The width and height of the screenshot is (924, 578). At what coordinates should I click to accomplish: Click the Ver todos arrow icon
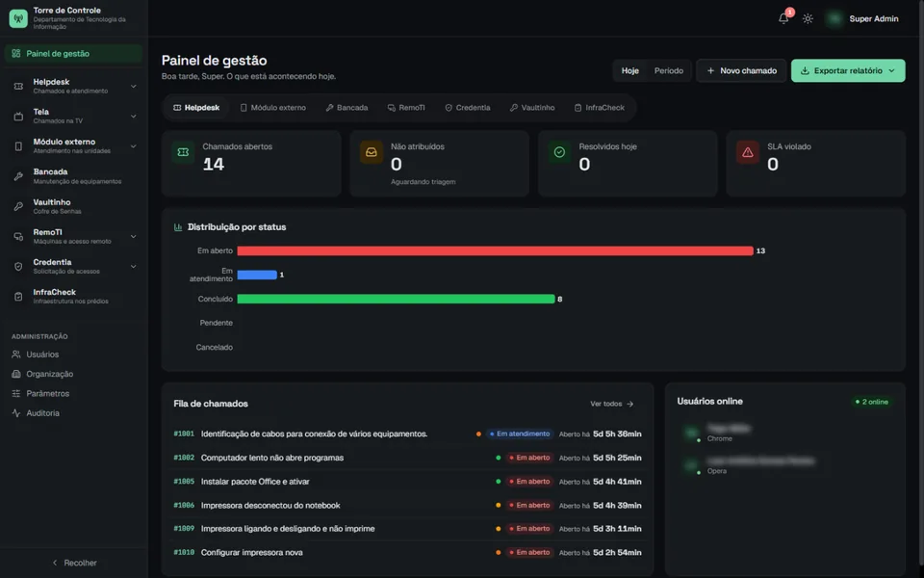(629, 404)
